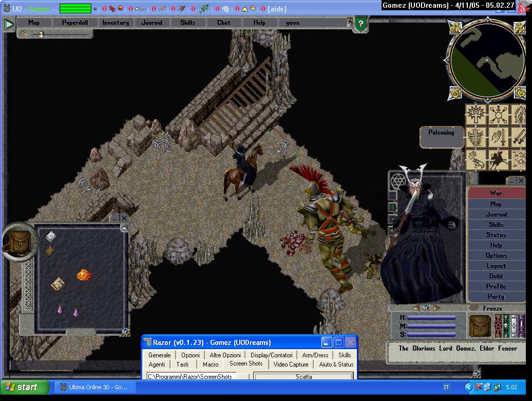Select the bleeding hand blade skill icon
The width and height of the screenshot is (532, 401).
coord(476,159)
